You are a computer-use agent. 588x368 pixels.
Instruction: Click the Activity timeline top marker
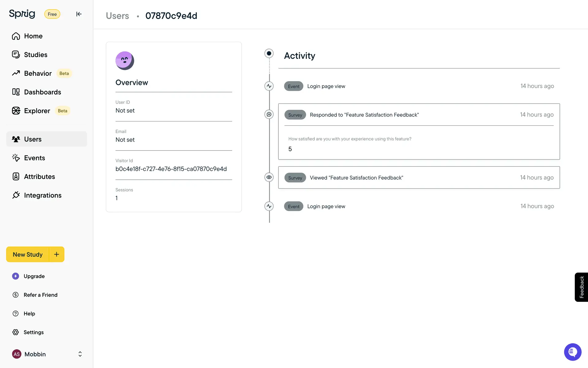269,53
